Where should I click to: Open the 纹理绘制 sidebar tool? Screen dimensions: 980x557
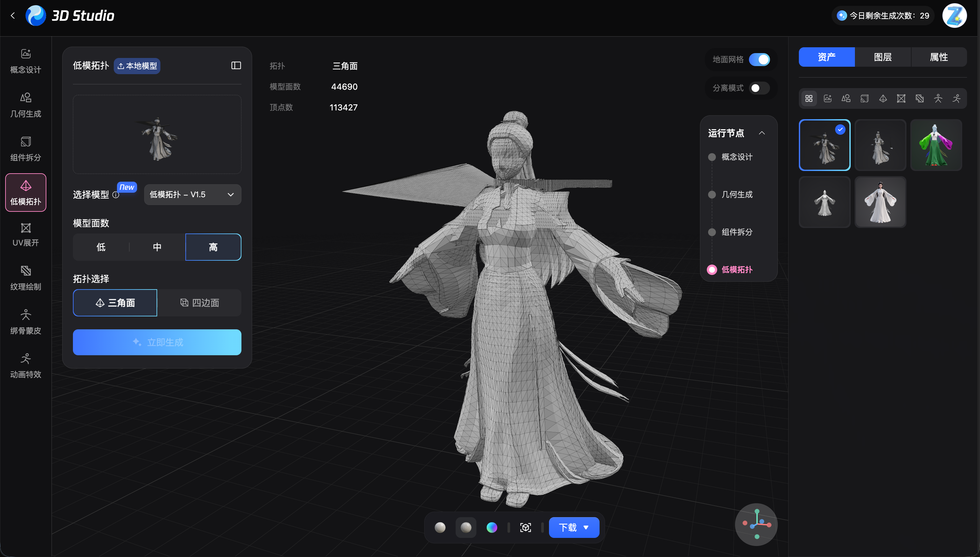click(26, 278)
